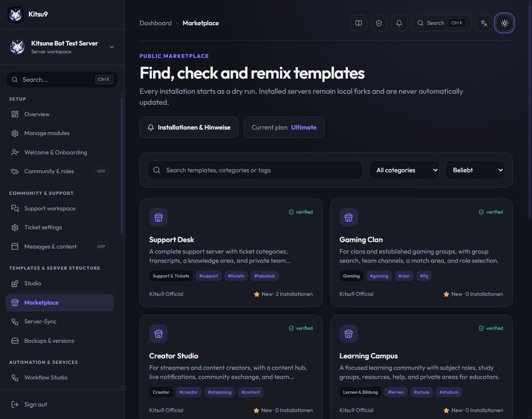
Task: Open Studio under Templates
Action: [x=60, y=283]
